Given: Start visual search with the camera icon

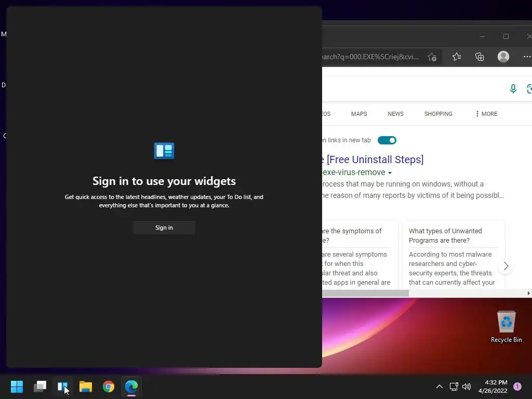Looking at the screenshot, I should tap(529, 88).
